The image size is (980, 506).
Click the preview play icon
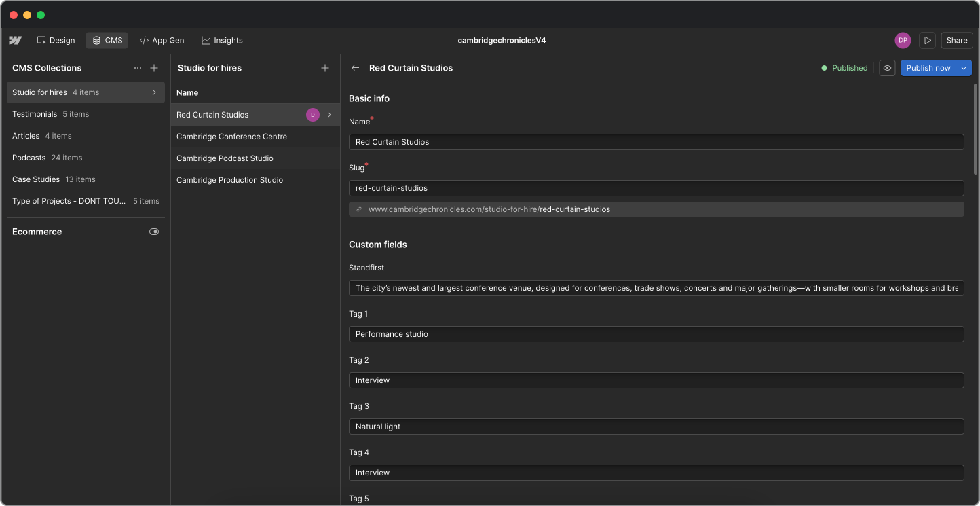tap(927, 41)
